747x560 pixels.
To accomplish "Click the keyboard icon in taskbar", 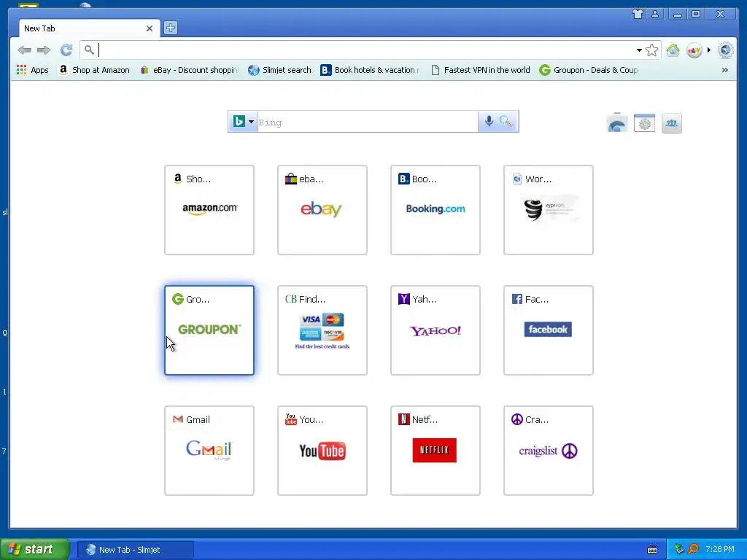I will [x=652, y=550].
